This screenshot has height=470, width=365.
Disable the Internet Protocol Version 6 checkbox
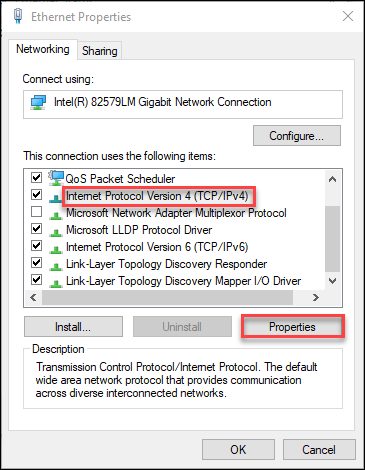point(36,246)
